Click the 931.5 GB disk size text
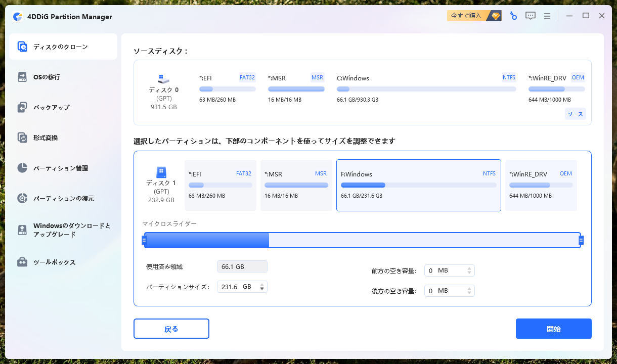The width and height of the screenshot is (617, 364). click(x=164, y=107)
